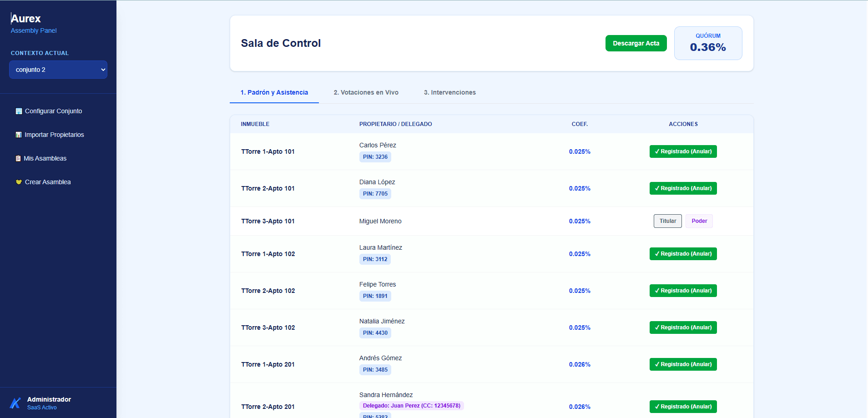Click the INMUEBLE column header

tap(255, 124)
